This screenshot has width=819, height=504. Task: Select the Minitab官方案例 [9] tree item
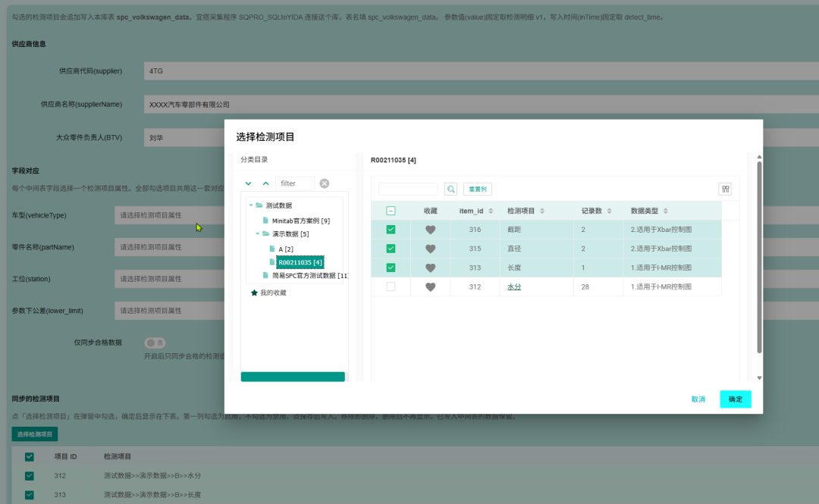click(x=301, y=221)
